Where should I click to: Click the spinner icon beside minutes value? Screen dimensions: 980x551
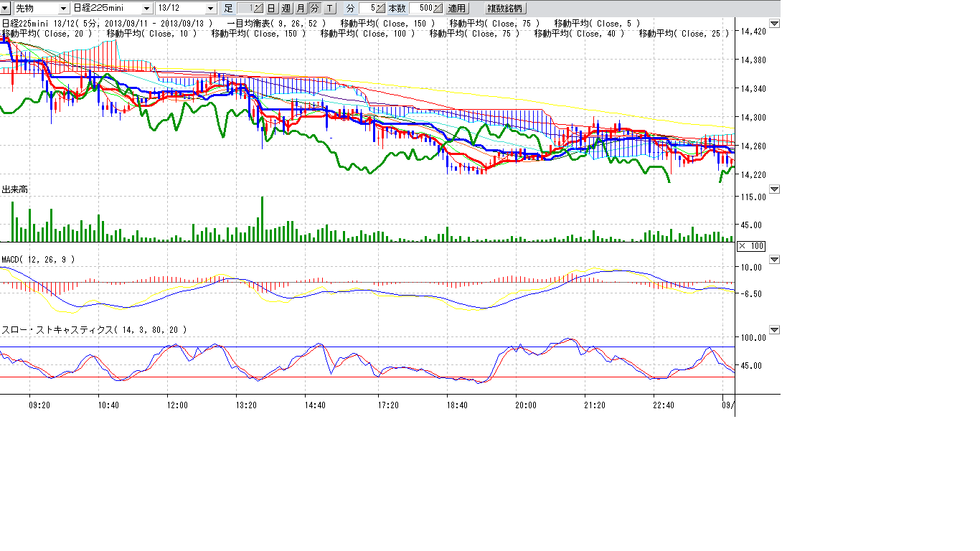(380, 9)
